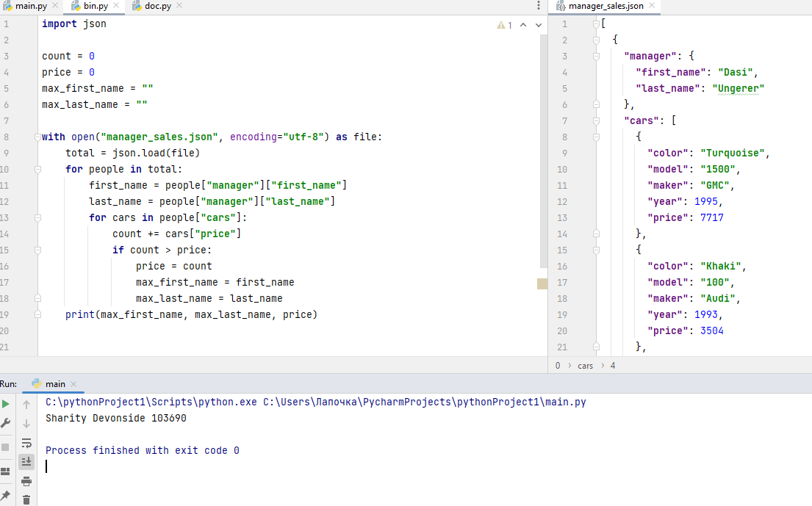Toggle pin tab in Run panel
The width and height of the screenshot is (812, 506).
(5, 495)
